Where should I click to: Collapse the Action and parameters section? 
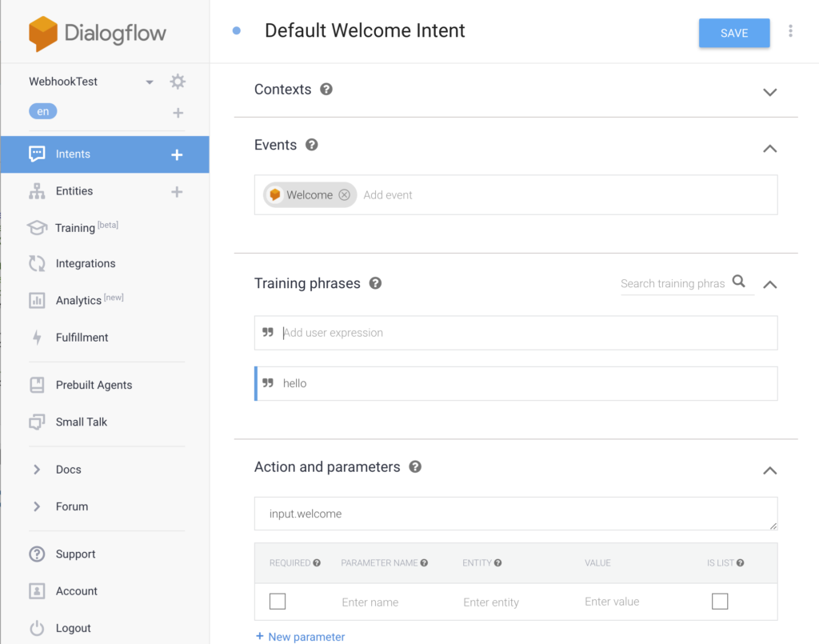click(769, 470)
